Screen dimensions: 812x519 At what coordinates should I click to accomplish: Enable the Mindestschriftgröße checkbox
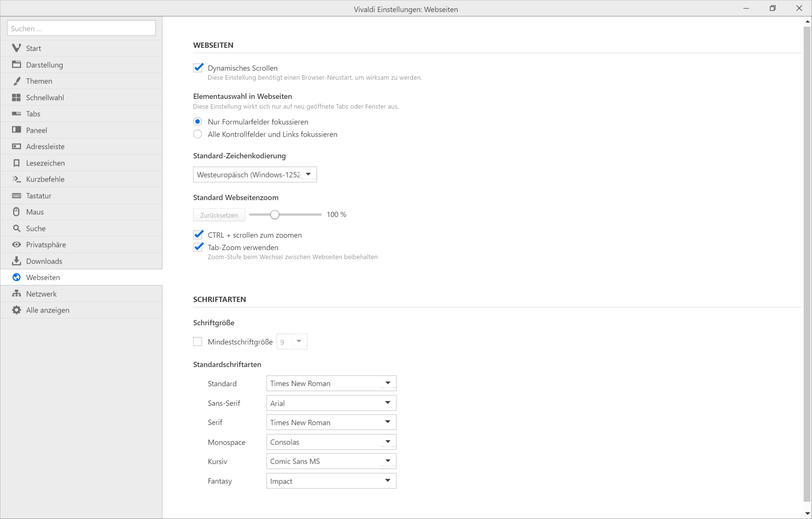click(198, 341)
